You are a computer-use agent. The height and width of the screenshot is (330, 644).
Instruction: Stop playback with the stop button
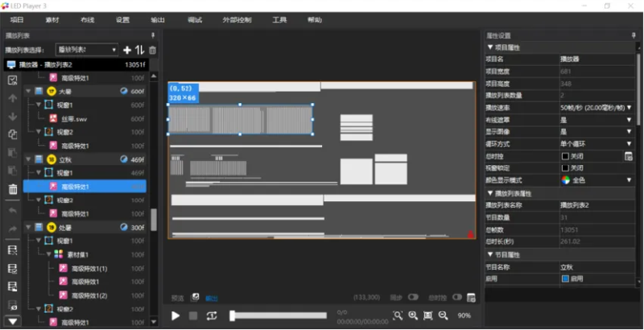tap(193, 316)
